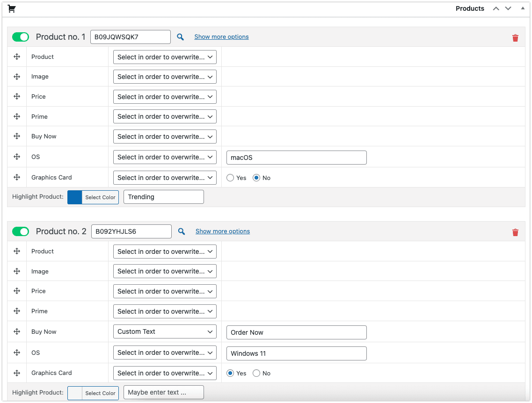532x403 pixels.
Task: Click the shopping cart icon at top left
Action: tap(12, 8)
